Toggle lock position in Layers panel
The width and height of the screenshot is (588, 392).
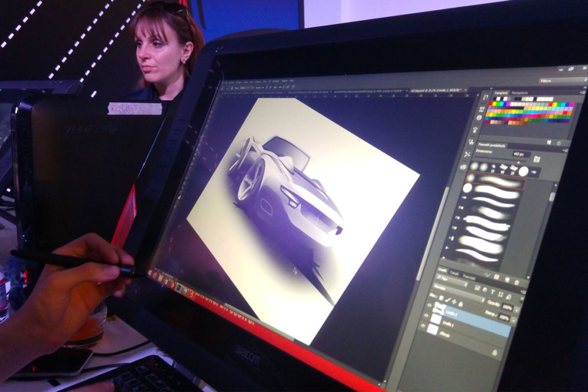coord(454,301)
